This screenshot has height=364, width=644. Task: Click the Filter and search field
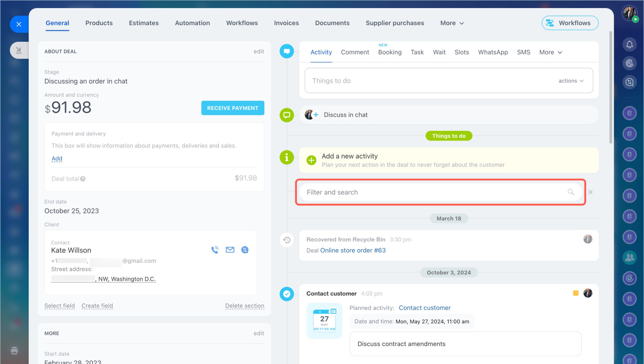pos(441,192)
